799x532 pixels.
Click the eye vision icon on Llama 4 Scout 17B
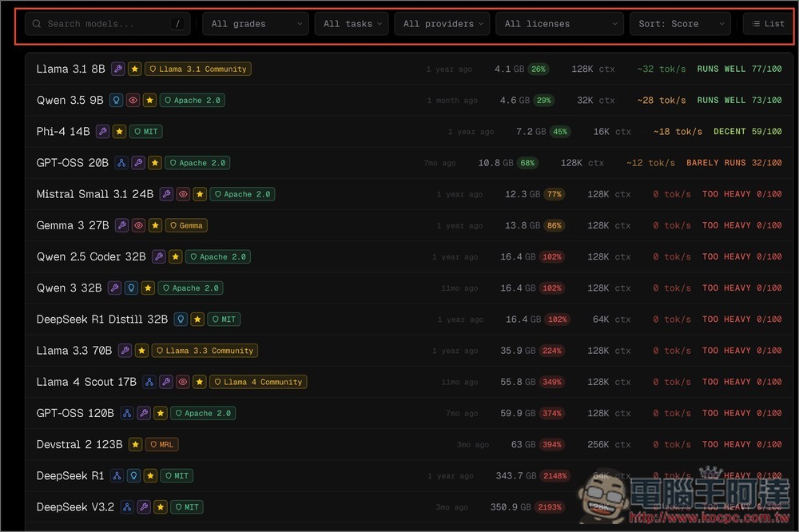click(x=183, y=382)
